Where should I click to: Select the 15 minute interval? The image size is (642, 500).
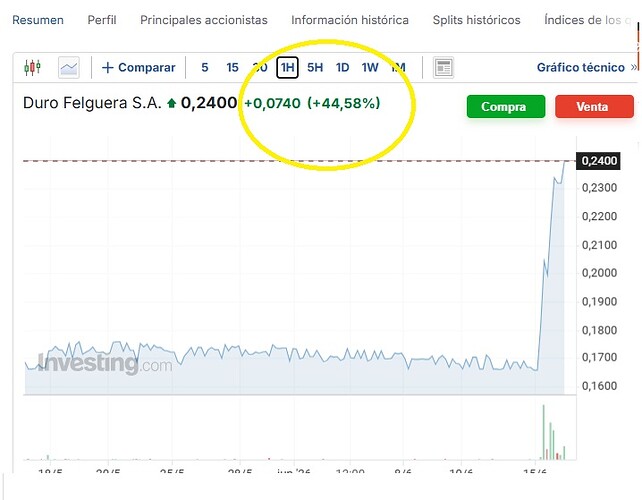(x=232, y=68)
